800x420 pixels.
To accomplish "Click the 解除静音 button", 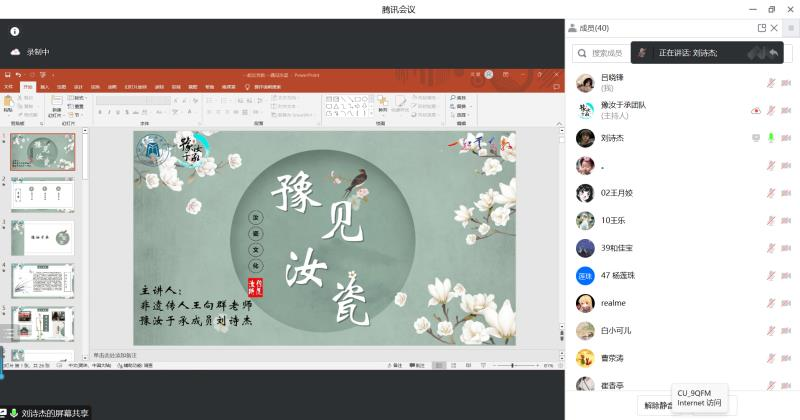I will coord(658,406).
